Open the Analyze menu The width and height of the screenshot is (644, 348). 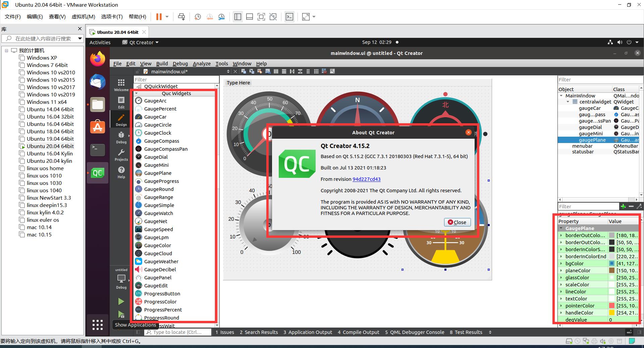click(202, 64)
